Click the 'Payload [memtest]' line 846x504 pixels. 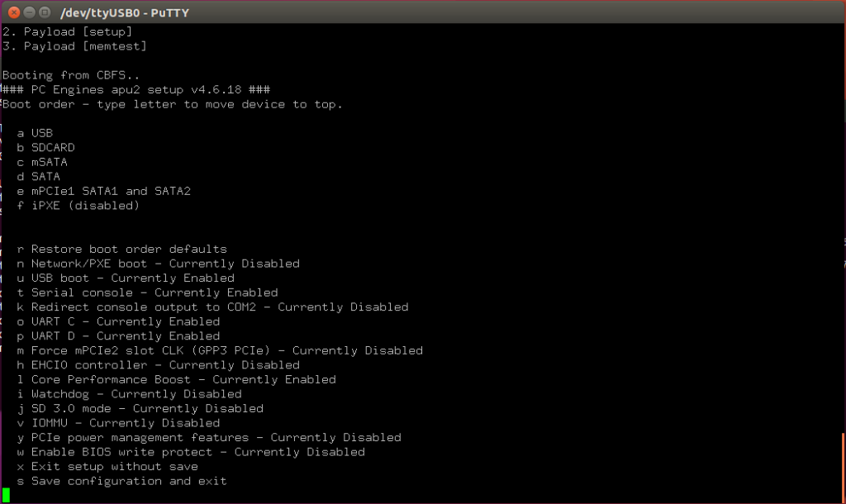(x=74, y=46)
